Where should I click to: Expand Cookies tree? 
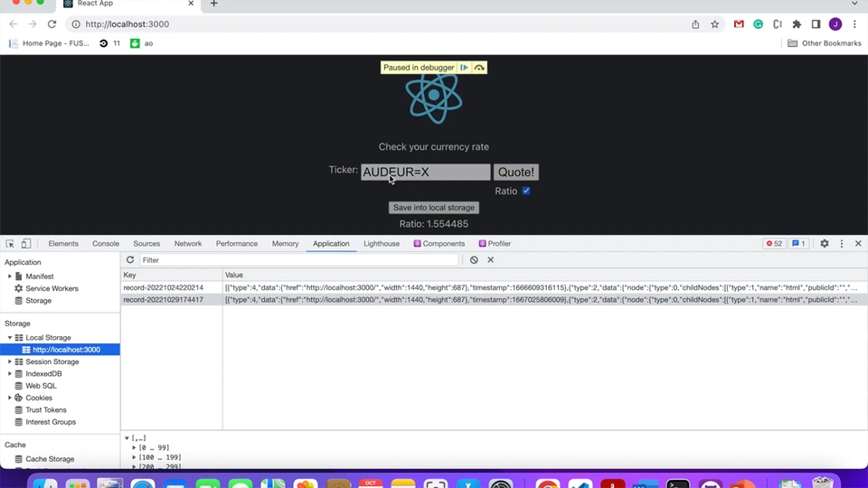point(9,398)
